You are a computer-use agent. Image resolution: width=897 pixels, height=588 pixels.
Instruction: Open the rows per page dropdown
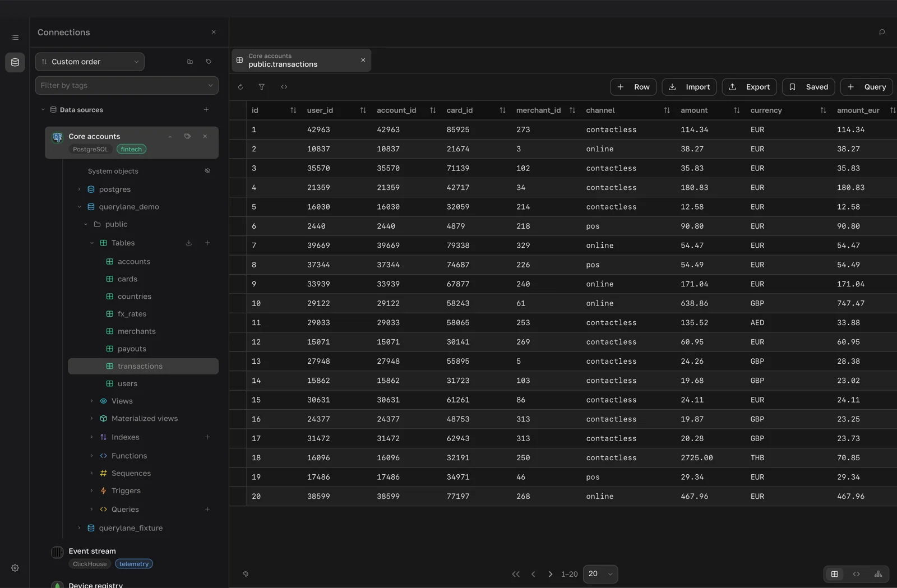(x=600, y=574)
